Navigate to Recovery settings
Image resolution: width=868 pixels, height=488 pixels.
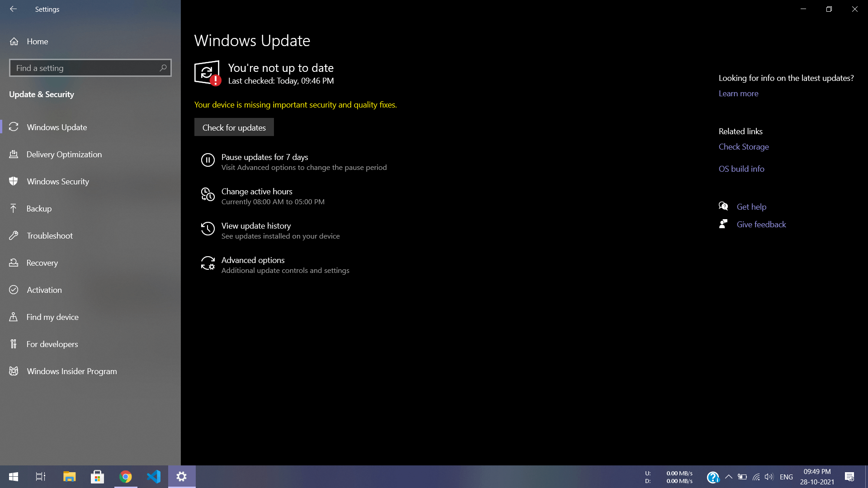click(x=90, y=263)
